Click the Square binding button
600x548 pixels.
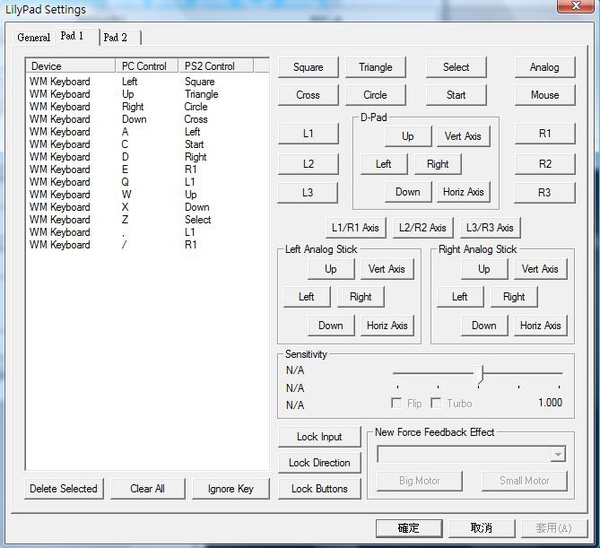308,67
